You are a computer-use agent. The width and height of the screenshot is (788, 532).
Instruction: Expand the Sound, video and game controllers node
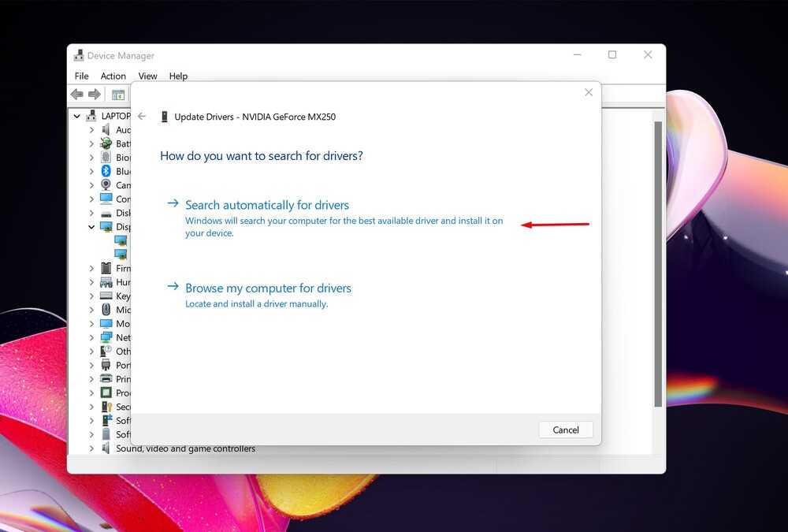(91, 448)
